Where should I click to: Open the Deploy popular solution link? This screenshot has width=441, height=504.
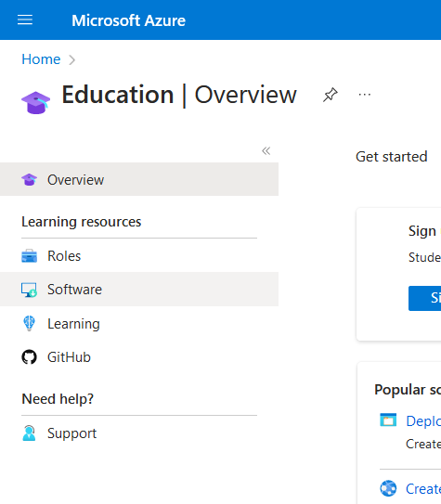point(423,421)
